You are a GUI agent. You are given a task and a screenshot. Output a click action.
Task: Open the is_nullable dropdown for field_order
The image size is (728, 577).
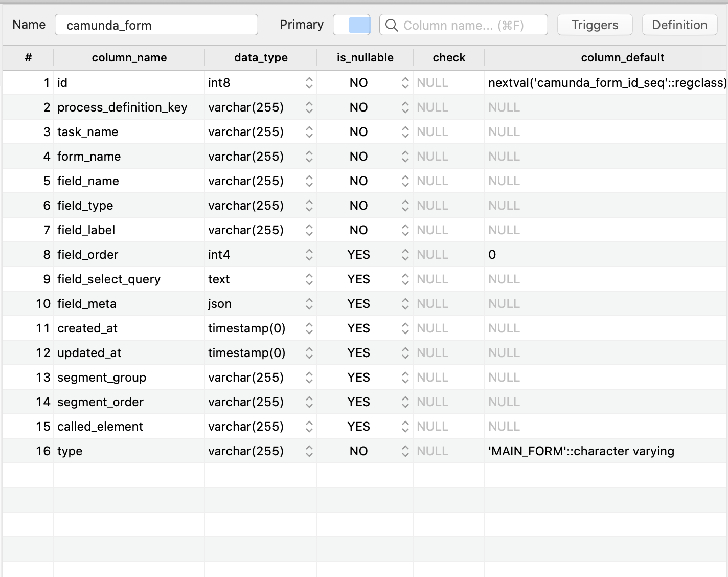tap(405, 254)
